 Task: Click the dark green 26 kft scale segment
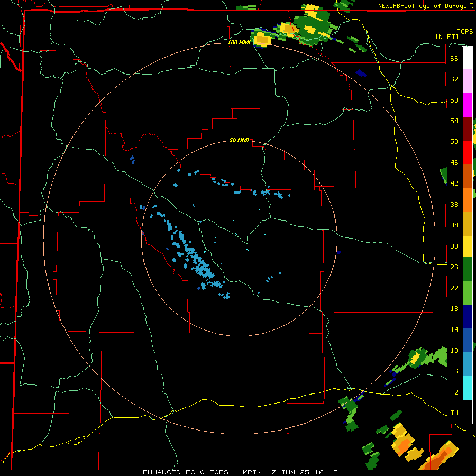point(467,269)
